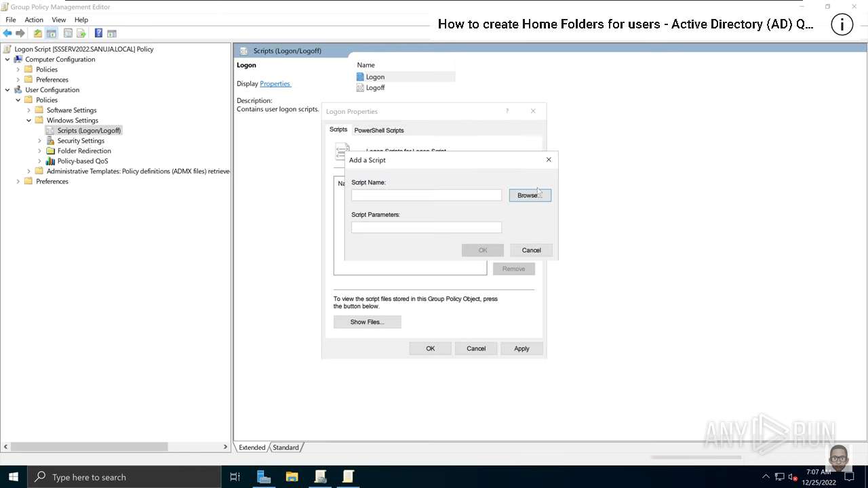Collapse the Windows Settings node
The image size is (868, 488).
click(x=29, y=120)
